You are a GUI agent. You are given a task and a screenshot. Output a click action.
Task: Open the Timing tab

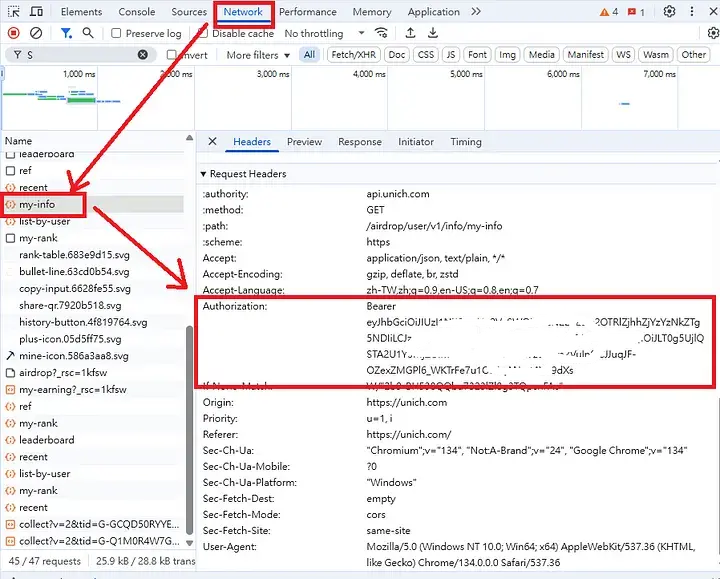point(466,142)
